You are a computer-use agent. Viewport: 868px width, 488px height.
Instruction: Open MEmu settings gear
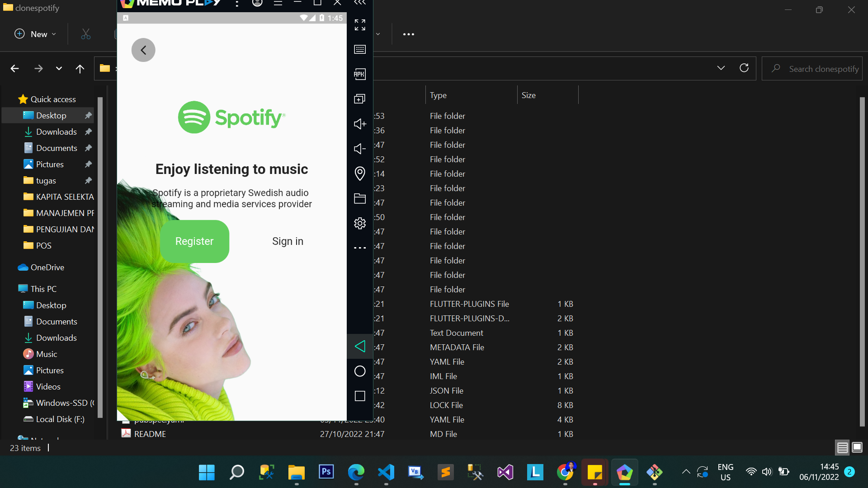[360, 223]
